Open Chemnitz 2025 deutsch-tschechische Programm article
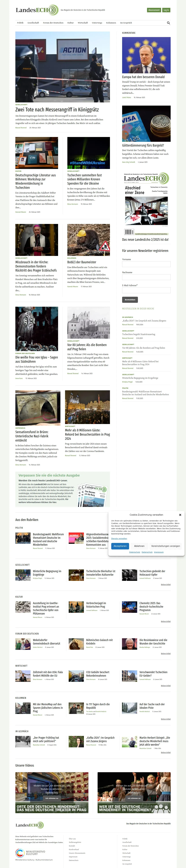The width and height of the screenshot is (186, 868). coord(151,607)
